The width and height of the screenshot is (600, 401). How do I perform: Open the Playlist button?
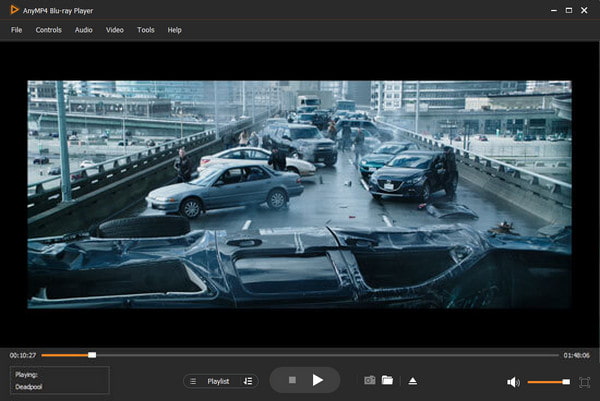[x=218, y=381]
